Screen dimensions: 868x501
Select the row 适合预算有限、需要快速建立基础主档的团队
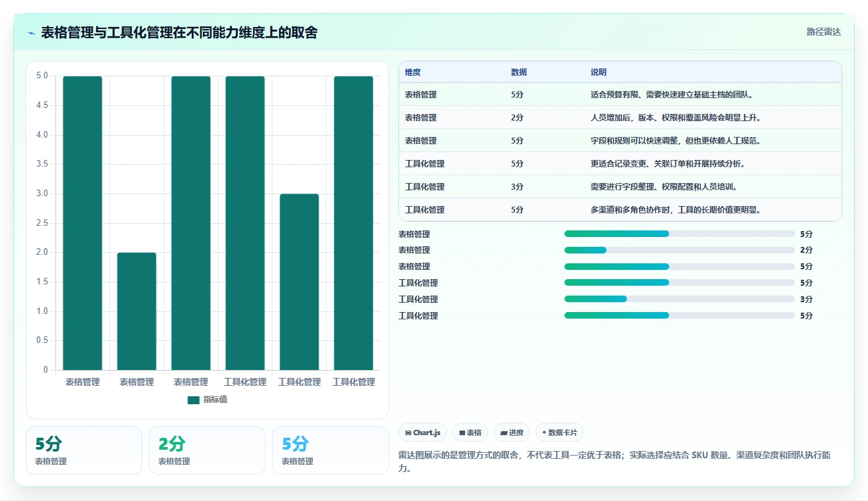[620, 95]
